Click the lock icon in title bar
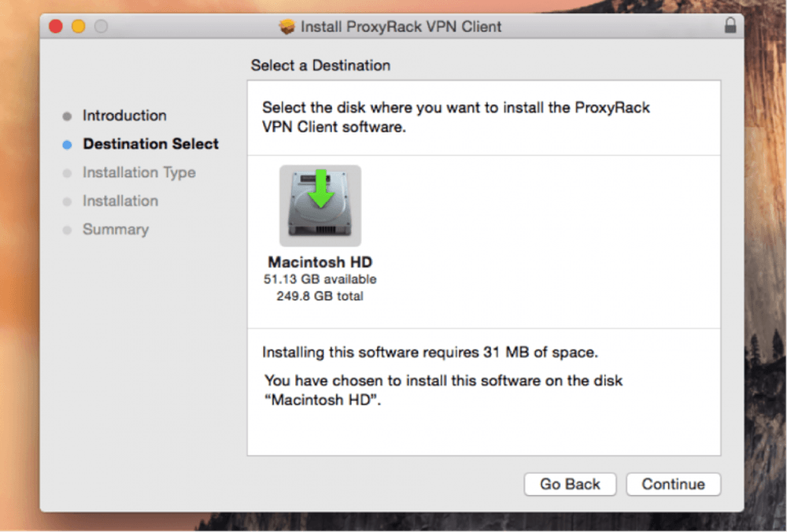 [730, 25]
